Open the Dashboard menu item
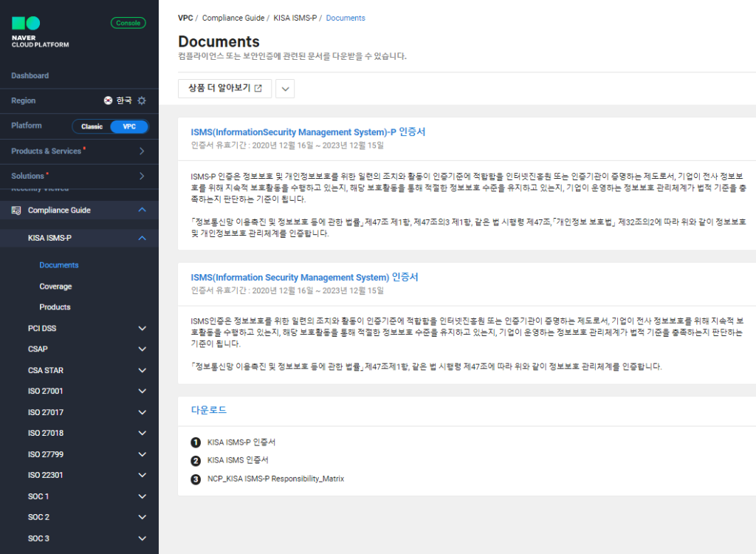The height and width of the screenshot is (554, 756). [x=30, y=76]
